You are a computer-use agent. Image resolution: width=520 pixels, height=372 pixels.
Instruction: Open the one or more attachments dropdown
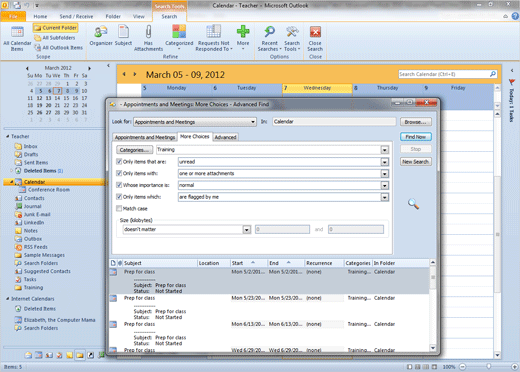(x=385, y=174)
